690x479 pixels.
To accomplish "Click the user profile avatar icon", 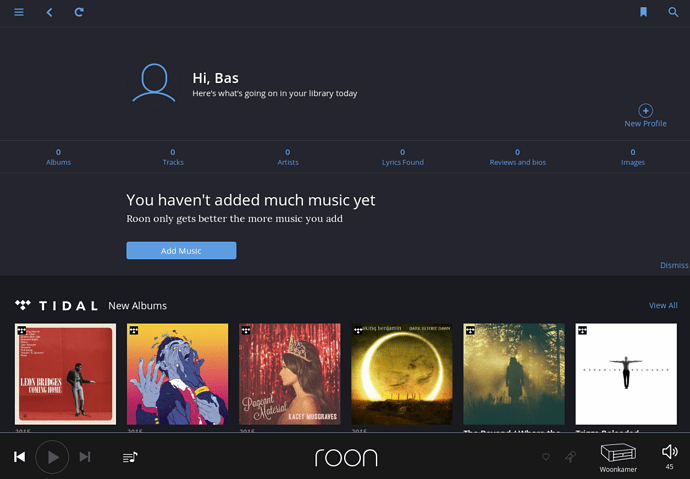I will 154,83.
